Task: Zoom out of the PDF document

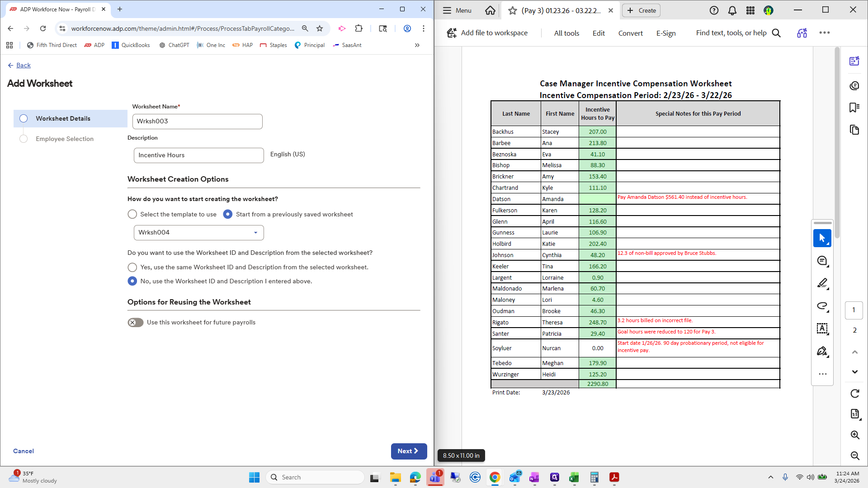Action: coord(854,455)
